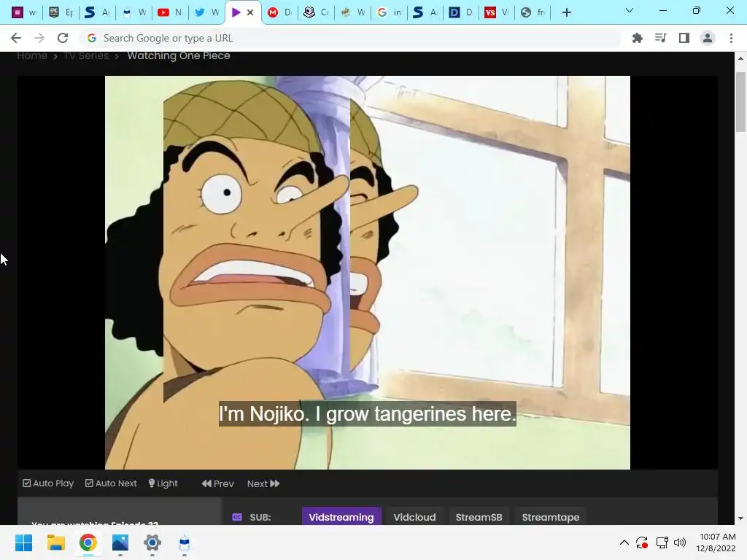Click the browser forward arrow

pyautogui.click(x=39, y=38)
